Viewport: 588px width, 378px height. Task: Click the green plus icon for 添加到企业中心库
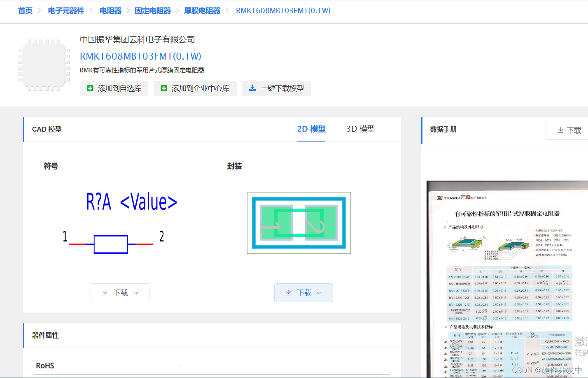point(164,88)
